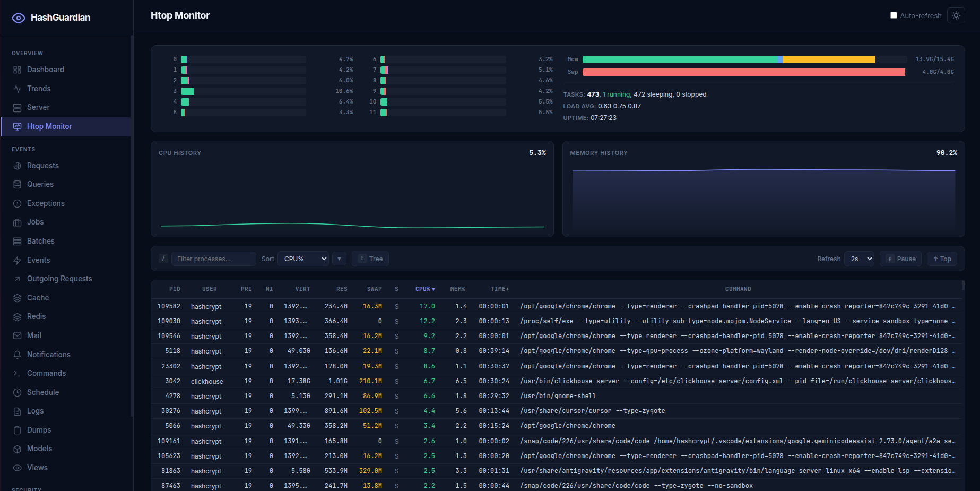The height and width of the screenshot is (491, 980).
Task: Toggle light theme with sun icon
Action: point(956,15)
